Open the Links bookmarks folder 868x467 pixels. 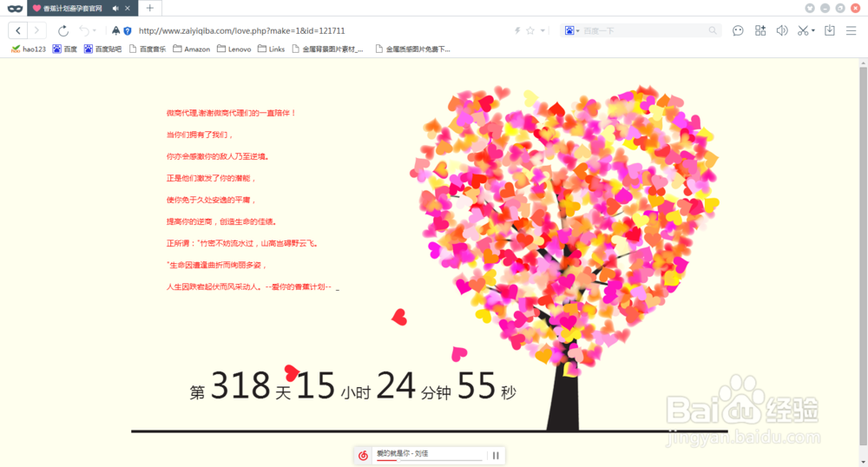coord(271,49)
